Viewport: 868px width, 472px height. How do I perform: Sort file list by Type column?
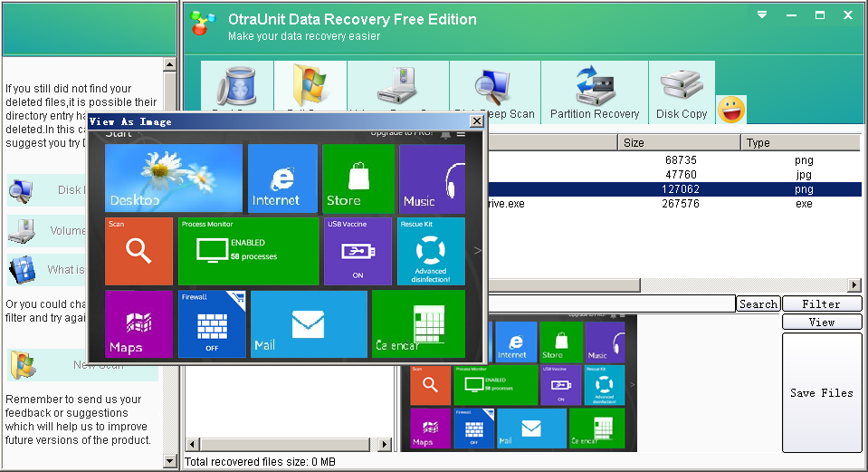pos(801,143)
